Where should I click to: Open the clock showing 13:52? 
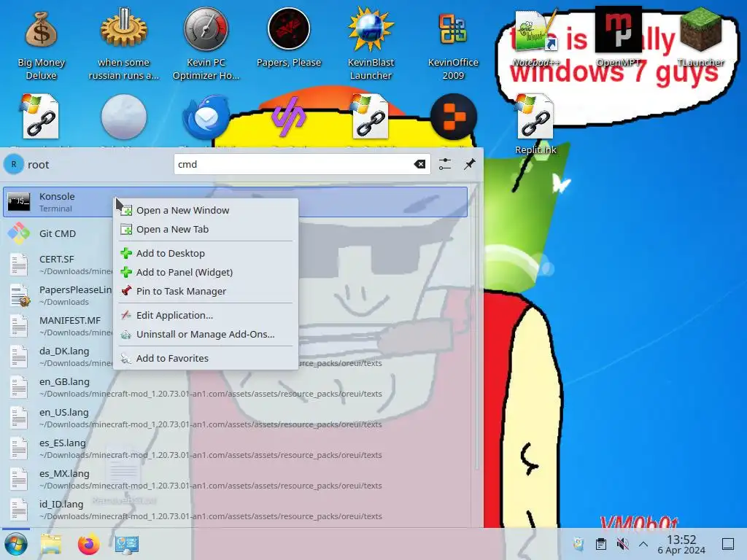(681, 544)
